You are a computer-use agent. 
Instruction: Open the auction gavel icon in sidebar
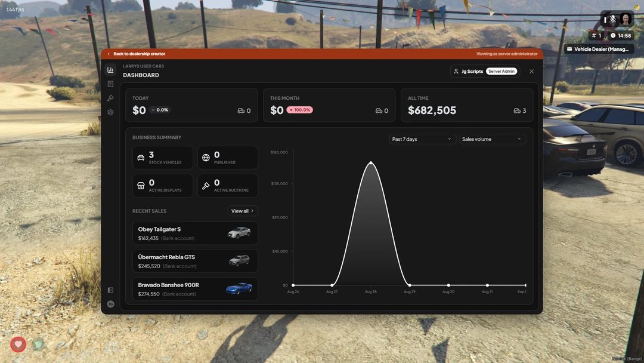pos(110,98)
